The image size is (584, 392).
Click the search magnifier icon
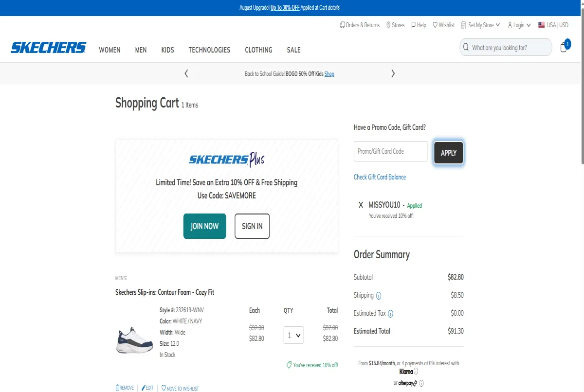(x=465, y=47)
